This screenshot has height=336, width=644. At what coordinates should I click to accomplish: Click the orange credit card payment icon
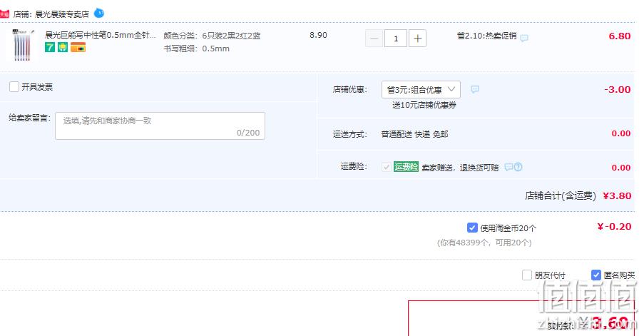pos(78,47)
